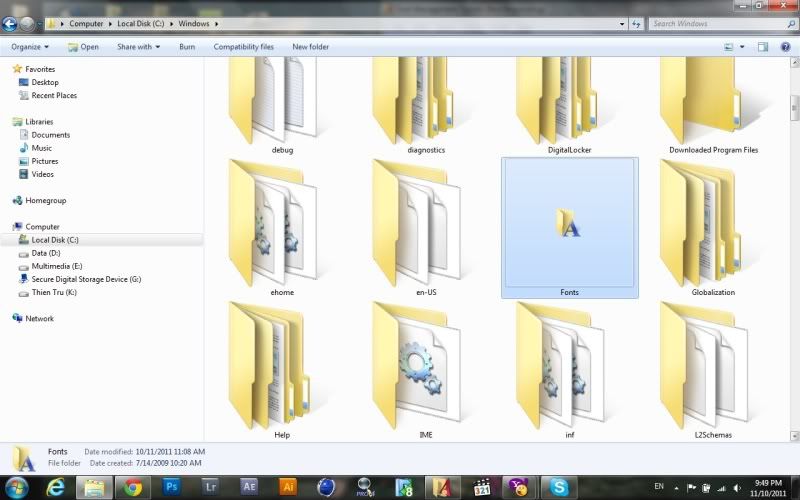Create a New folder
The image size is (800, 500).
pyautogui.click(x=310, y=46)
